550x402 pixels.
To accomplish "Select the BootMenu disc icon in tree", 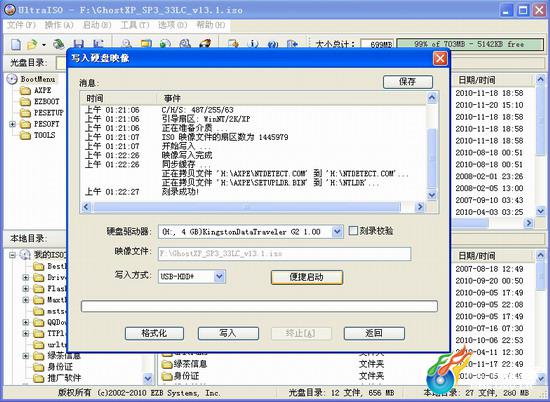I will tap(12, 79).
